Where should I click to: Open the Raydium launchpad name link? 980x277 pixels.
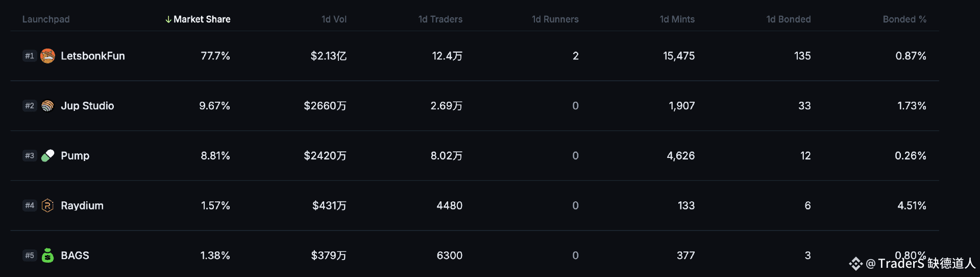(x=82, y=205)
